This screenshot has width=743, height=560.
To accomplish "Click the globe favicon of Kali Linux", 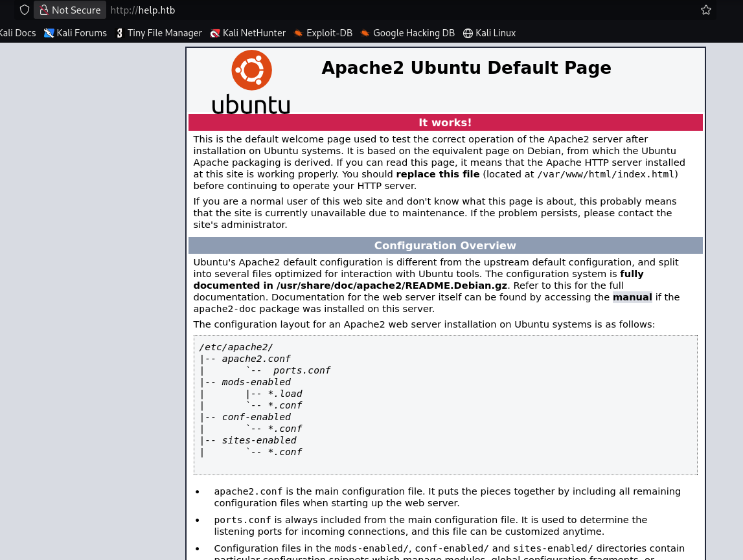I will [x=468, y=33].
